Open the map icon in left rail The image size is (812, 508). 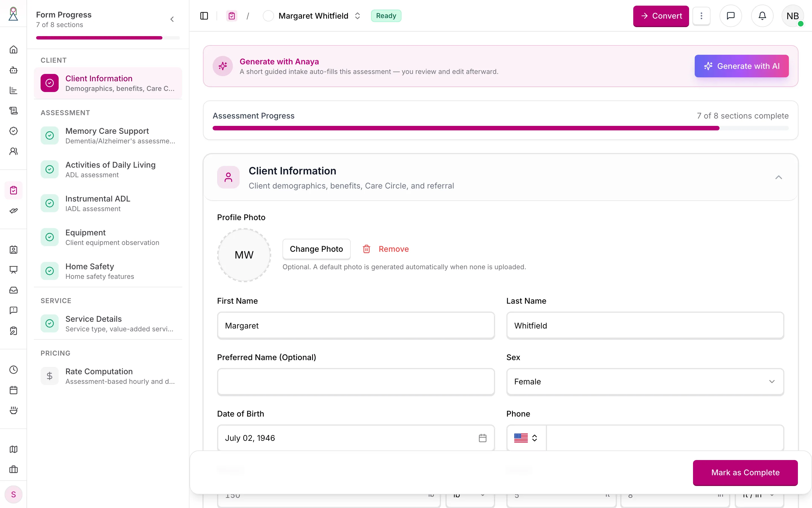point(14,449)
